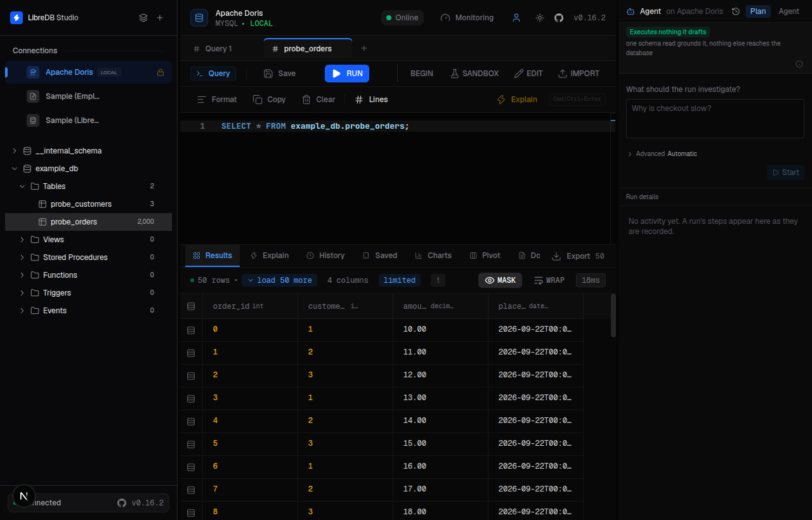Open agent run history clock icon

(x=736, y=11)
